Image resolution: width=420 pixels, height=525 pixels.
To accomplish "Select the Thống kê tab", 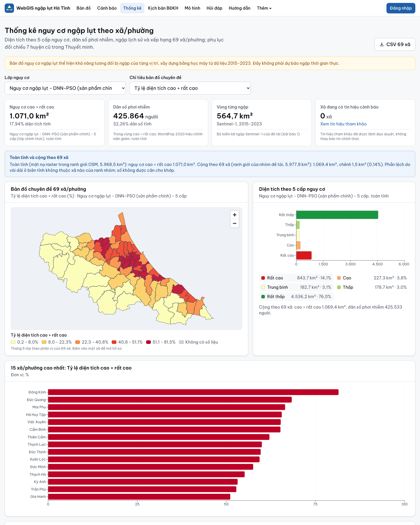I will coord(132,8).
